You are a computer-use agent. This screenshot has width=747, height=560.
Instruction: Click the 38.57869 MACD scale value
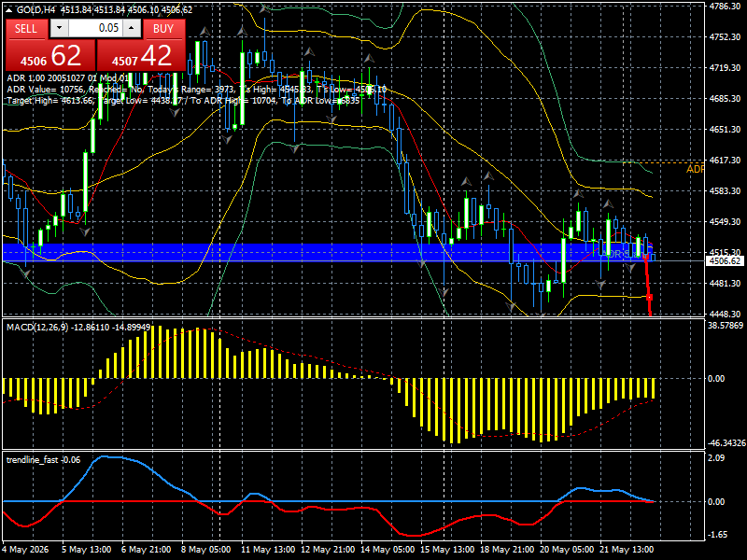726,326
